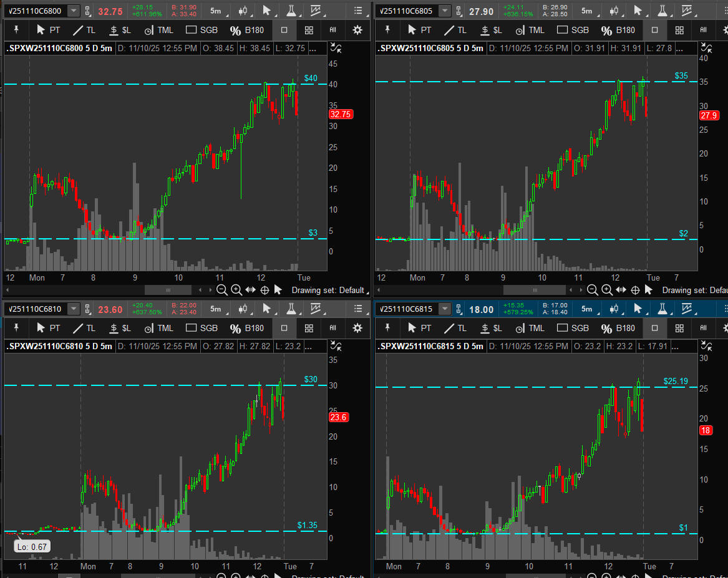728x578 pixels.
Task: Open settings gear in C6800 drawing toolbar
Action: pyautogui.click(x=357, y=30)
